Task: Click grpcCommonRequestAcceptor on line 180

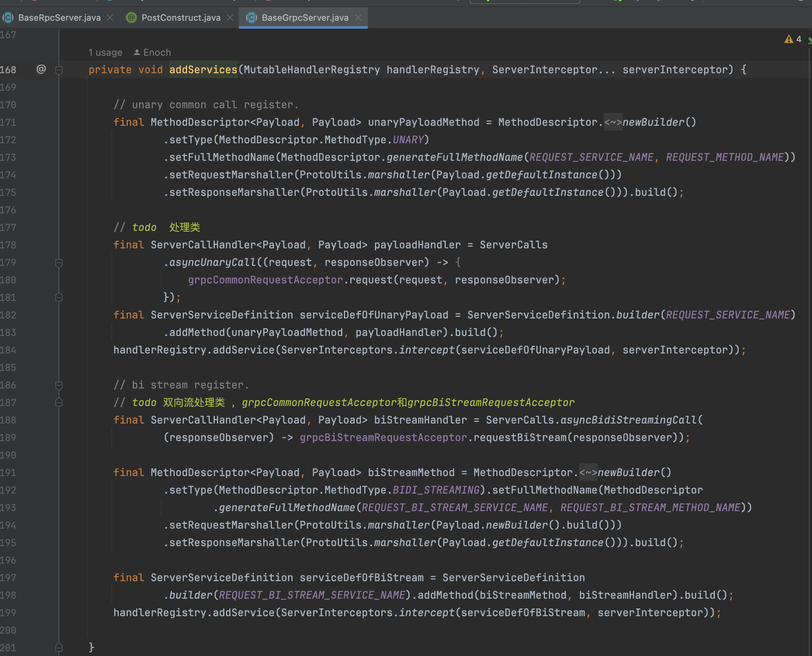Action: click(265, 280)
